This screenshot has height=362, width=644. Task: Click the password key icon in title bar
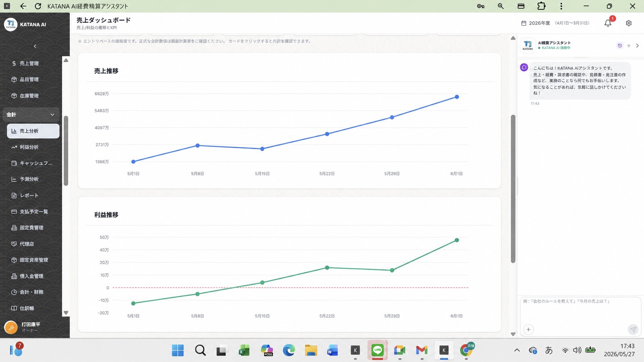[481, 6]
